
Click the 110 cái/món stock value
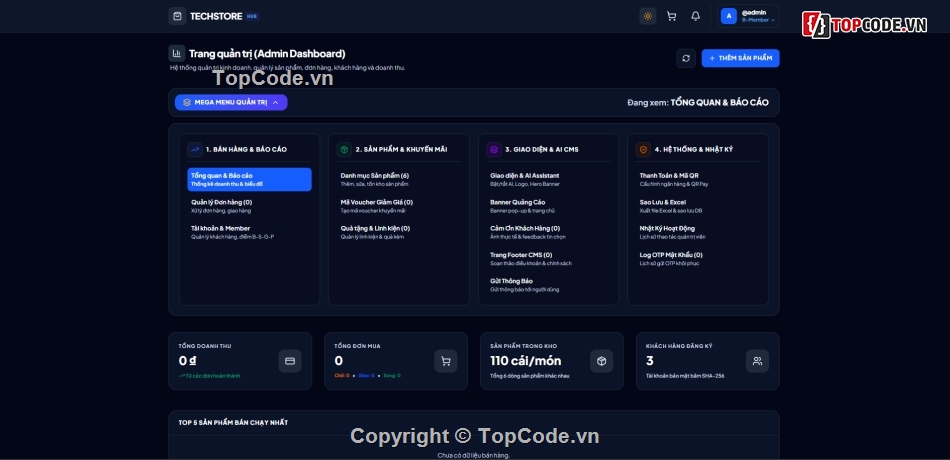coord(525,361)
